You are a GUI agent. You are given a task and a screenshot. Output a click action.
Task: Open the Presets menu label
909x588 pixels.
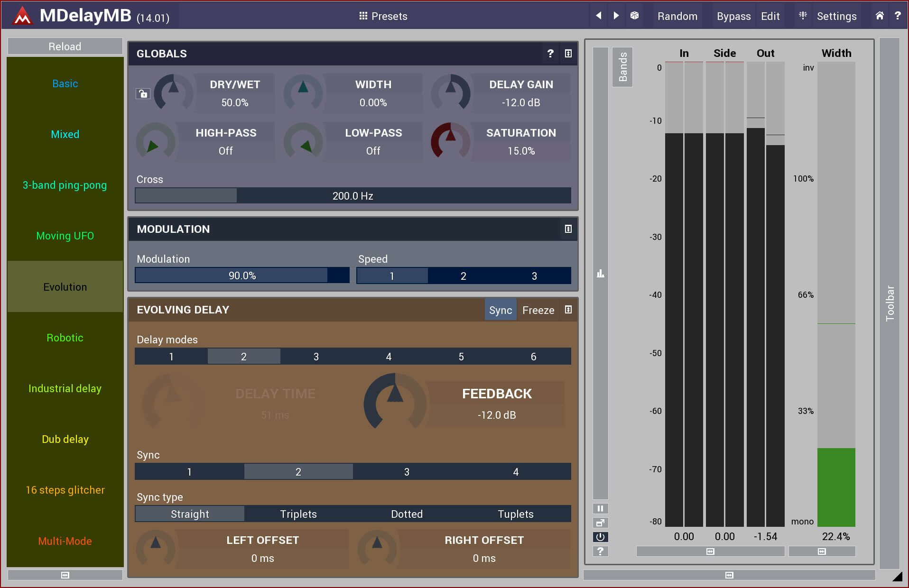(389, 16)
